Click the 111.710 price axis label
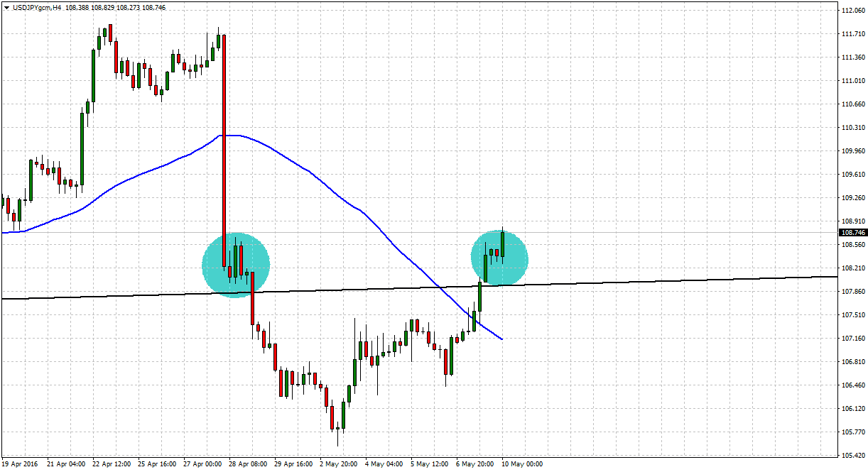 pyautogui.click(x=853, y=34)
